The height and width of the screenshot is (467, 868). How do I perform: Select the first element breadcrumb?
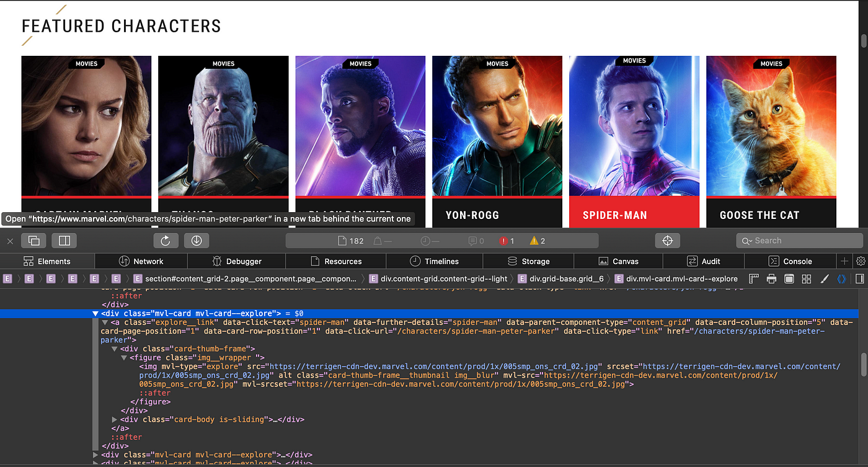point(7,279)
